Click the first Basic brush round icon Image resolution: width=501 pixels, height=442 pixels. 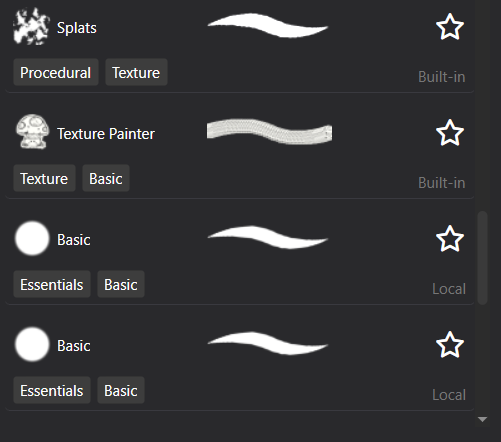32,238
